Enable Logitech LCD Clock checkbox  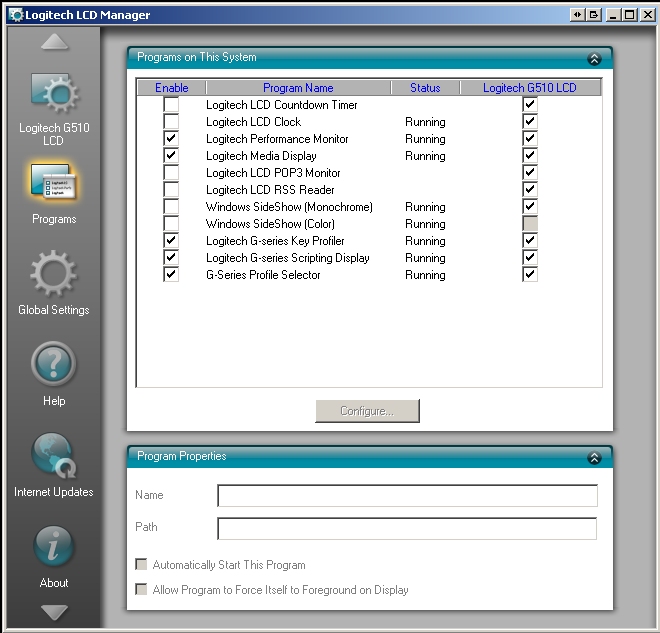171,122
